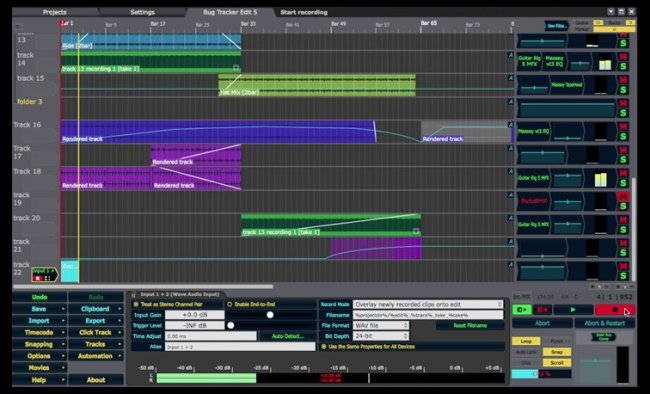Open the Import menu
Viewport: 650px width, 394px height.
click(x=39, y=321)
